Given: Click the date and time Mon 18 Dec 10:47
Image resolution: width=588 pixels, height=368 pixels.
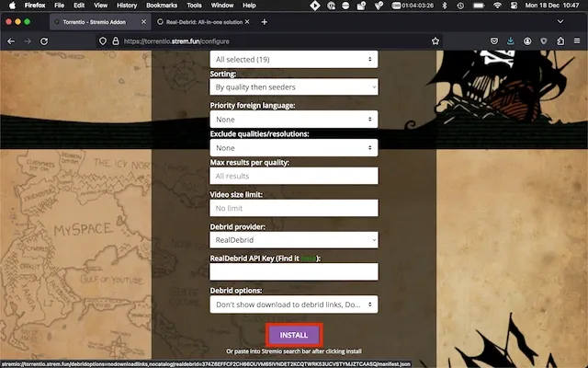Looking at the screenshot, I should [552, 6].
